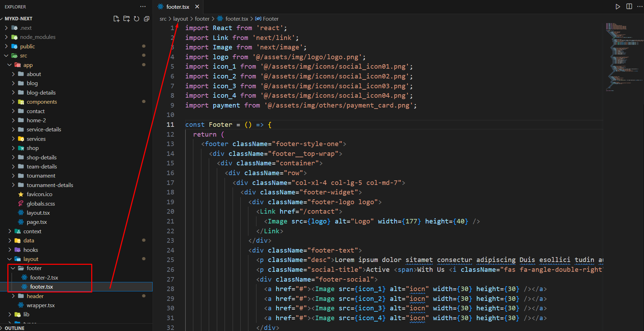Screen dimensions: 644x331
Task: Select the 'footer' folder breadcrumb
Action: tap(202, 19)
